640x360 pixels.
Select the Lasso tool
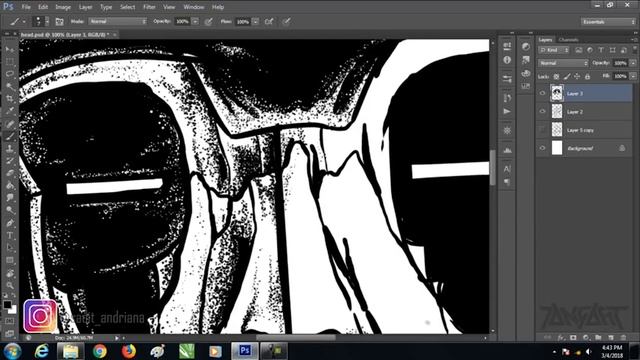click(10, 74)
